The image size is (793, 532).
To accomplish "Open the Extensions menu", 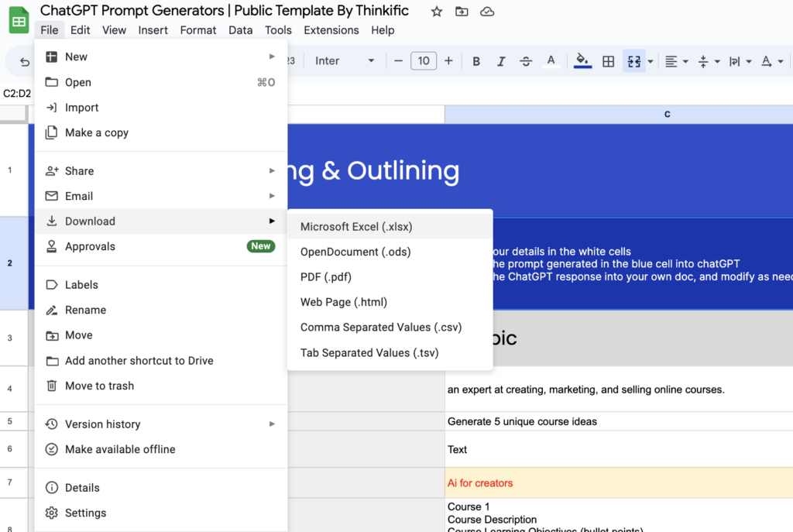I will (331, 30).
